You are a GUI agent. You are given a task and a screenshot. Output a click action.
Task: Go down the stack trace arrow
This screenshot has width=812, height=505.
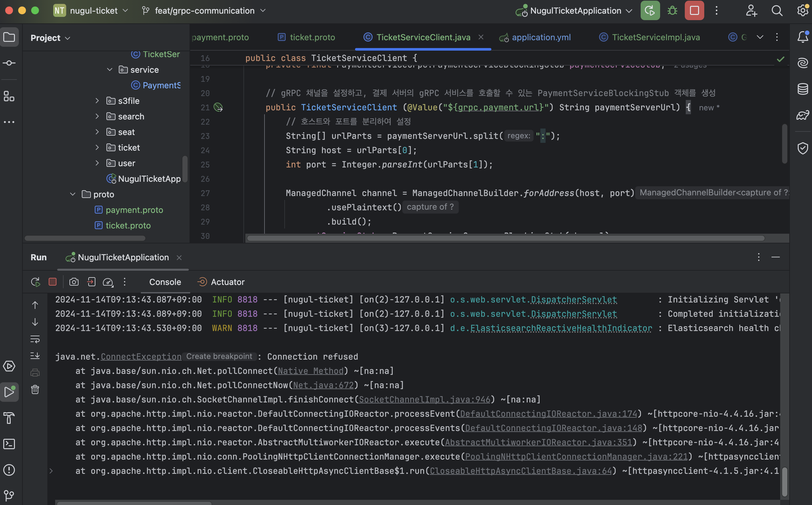click(35, 322)
